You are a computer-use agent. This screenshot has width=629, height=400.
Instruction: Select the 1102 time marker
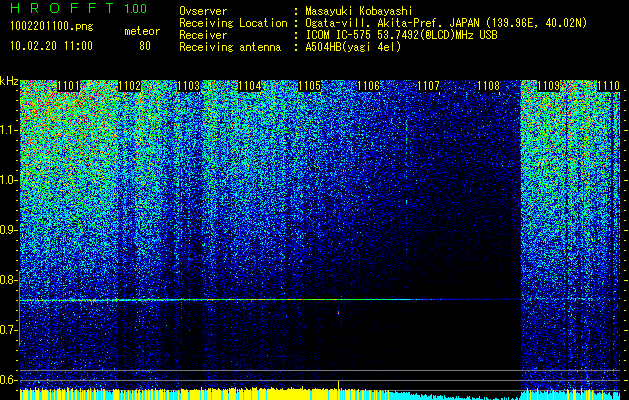point(130,86)
